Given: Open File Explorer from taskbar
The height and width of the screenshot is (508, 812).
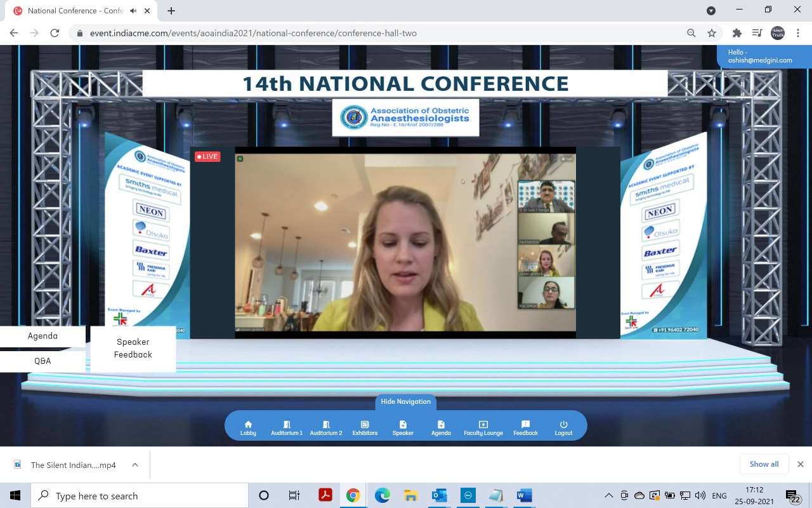Looking at the screenshot, I should 410,495.
